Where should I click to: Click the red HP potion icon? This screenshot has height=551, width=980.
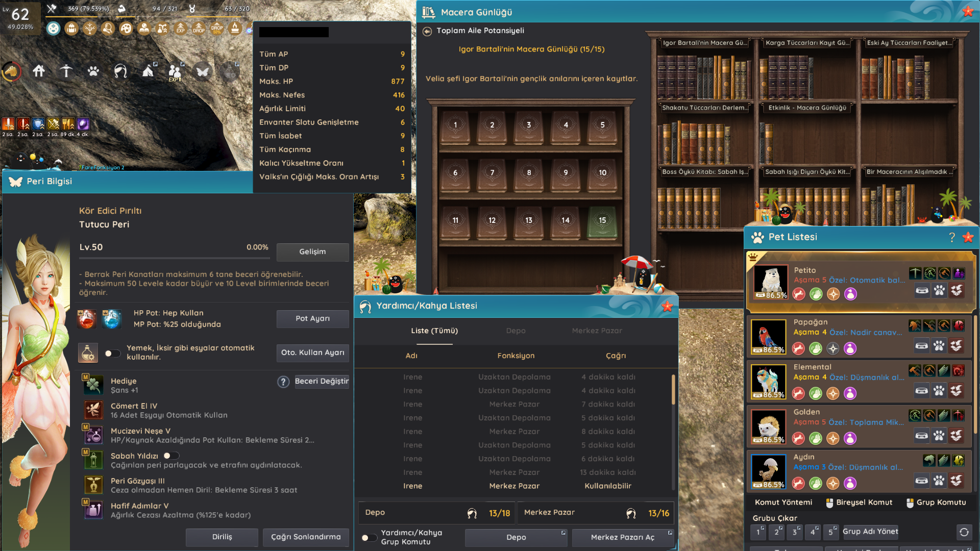coord(86,319)
